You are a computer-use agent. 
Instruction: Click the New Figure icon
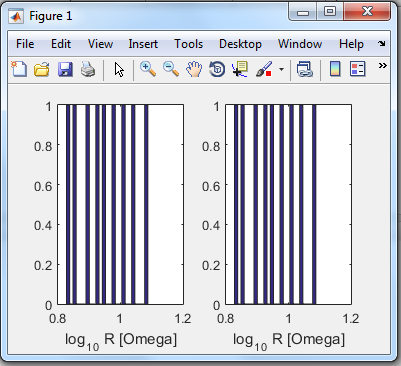coord(19,69)
